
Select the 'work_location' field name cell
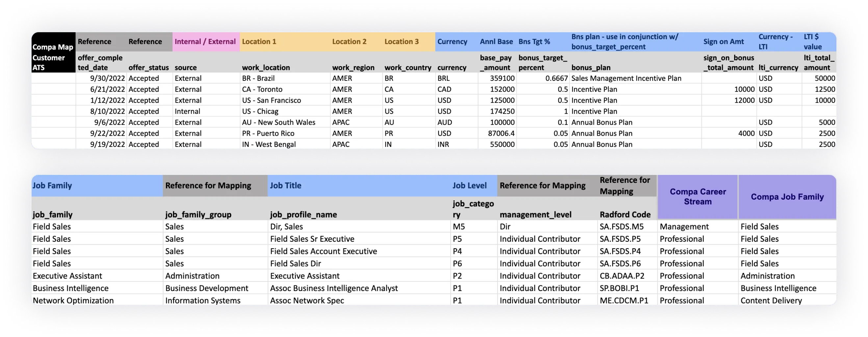(285, 62)
